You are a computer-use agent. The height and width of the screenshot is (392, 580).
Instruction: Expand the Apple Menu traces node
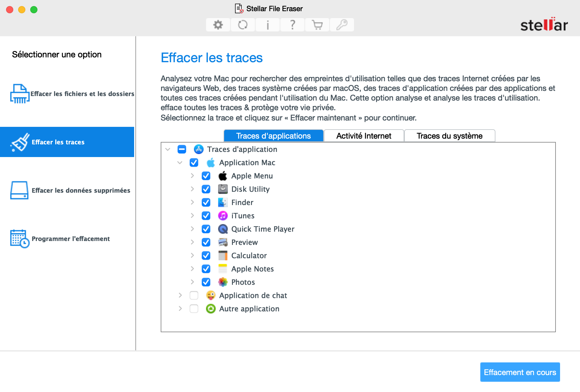pyautogui.click(x=192, y=176)
